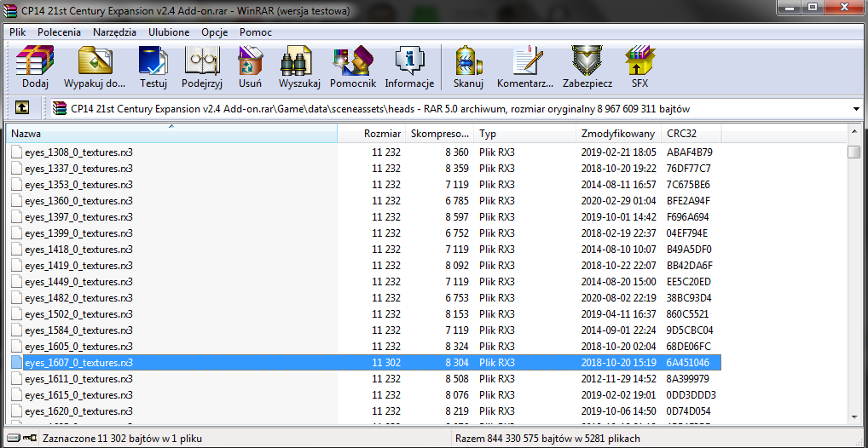Screen dimensions: 868x448
Task: Sort by the Nazwa column header
Action: pyautogui.click(x=171, y=134)
